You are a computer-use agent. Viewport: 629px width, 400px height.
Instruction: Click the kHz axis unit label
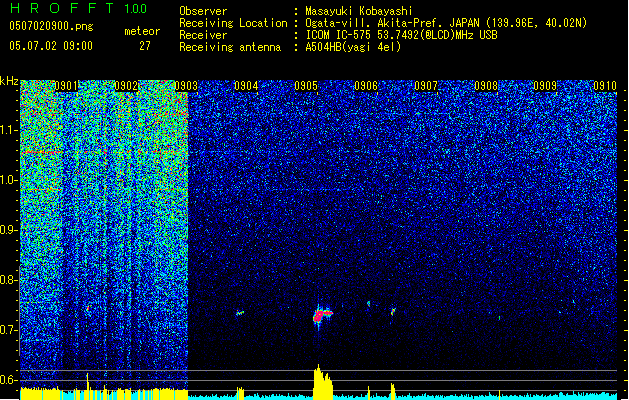(x=9, y=81)
